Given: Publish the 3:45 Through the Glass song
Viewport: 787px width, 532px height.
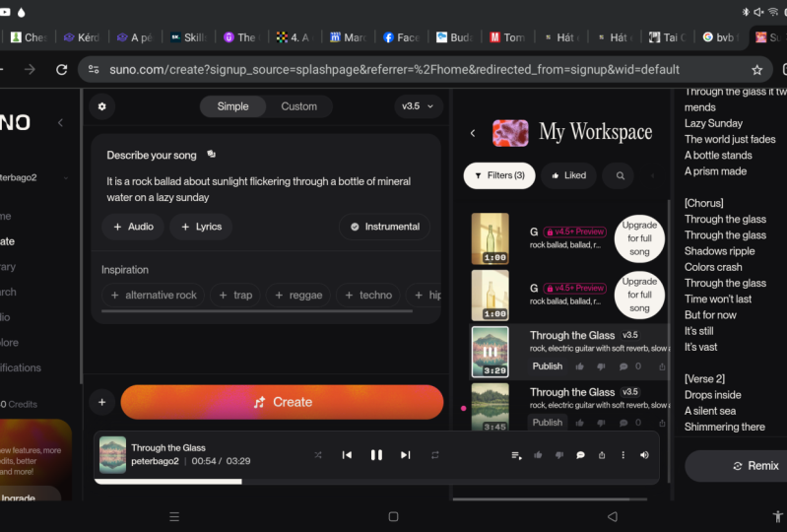Looking at the screenshot, I should (547, 422).
